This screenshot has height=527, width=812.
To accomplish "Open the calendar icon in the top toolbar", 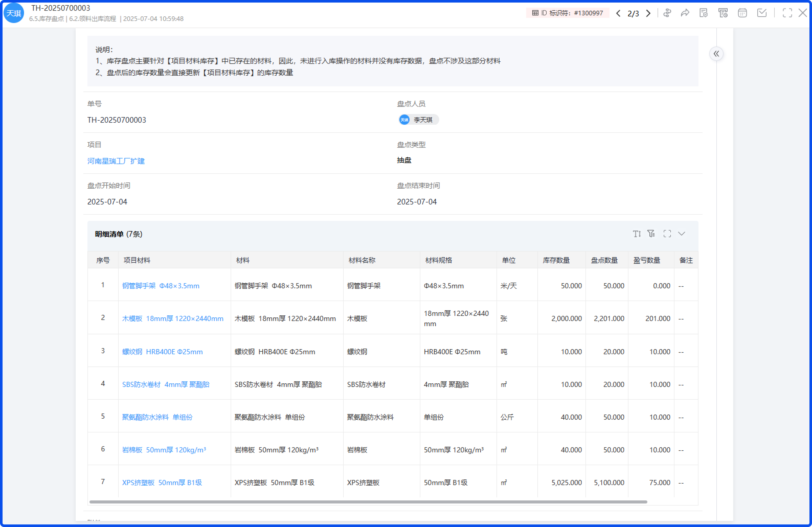I will click(x=742, y=13).
